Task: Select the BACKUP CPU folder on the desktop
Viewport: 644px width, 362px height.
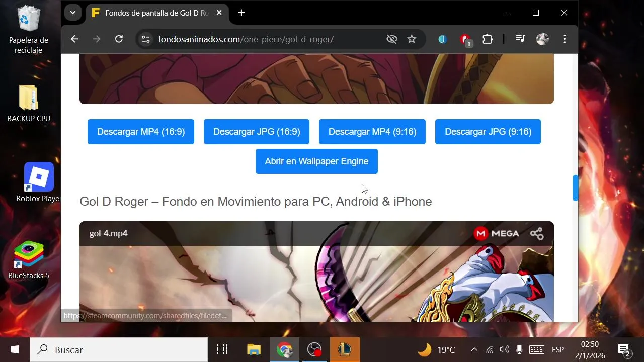Action: coord(29,104)
